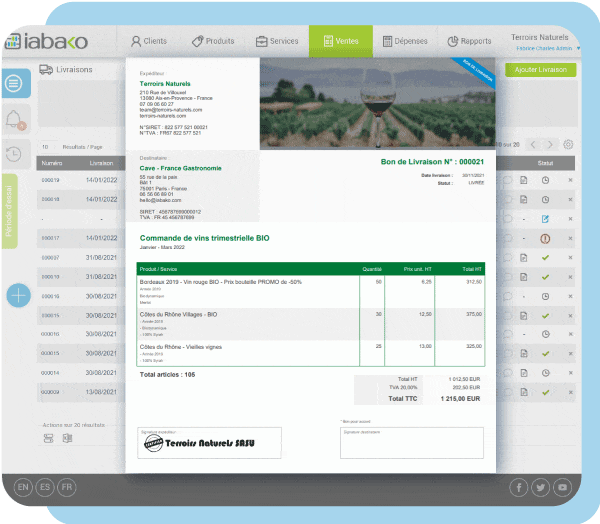
Task: Open the notifications bell icon
Action: pyautogui.click(x=14, y=119)
